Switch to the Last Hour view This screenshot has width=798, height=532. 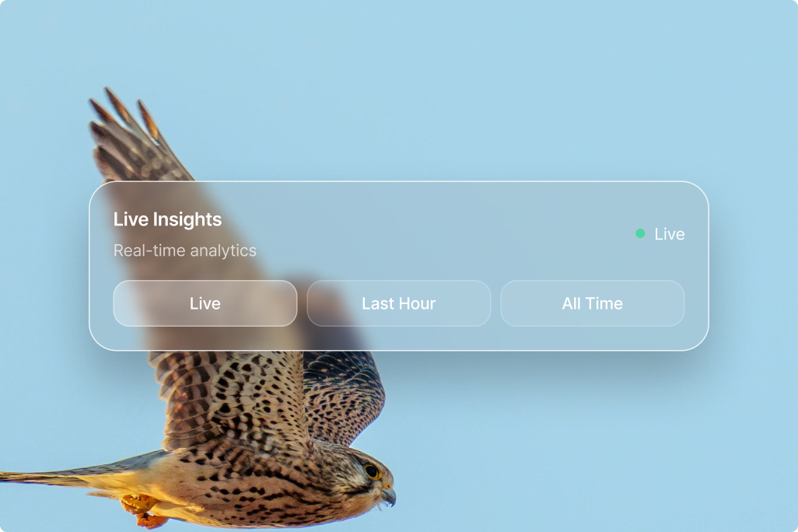[x=399, y=303]
